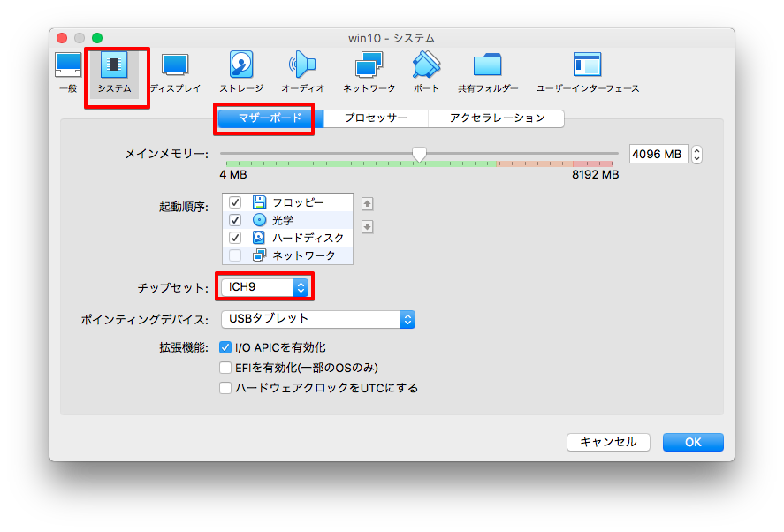
Task: Confirm settings with the OK button
Action: (693, 442)
